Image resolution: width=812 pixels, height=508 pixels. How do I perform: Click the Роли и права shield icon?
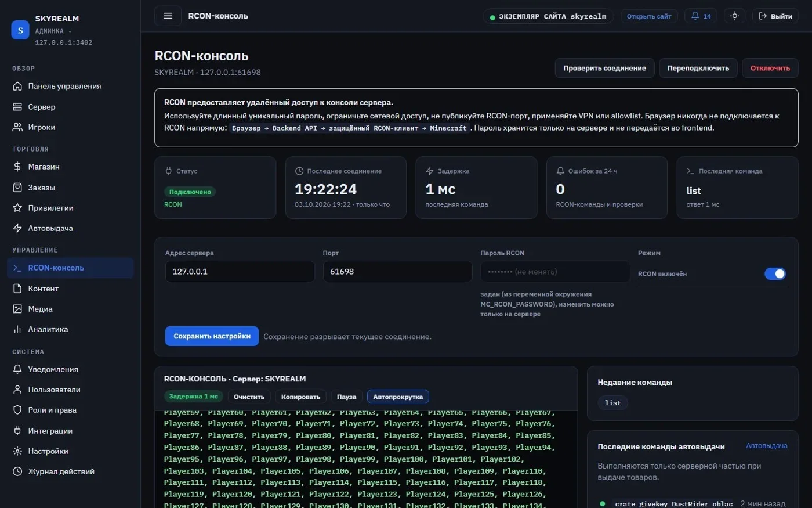pyautogui.click(x=17, y=410)
